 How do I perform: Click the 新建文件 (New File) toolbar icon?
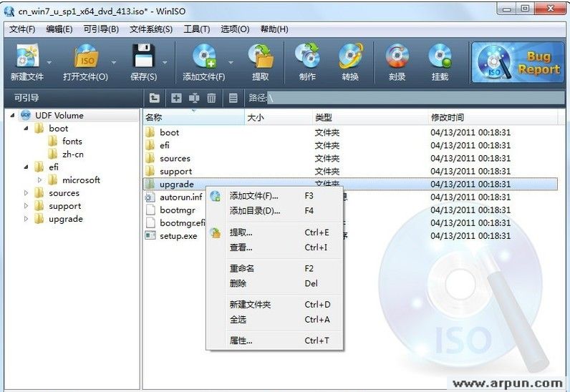(x=26, y=57)
